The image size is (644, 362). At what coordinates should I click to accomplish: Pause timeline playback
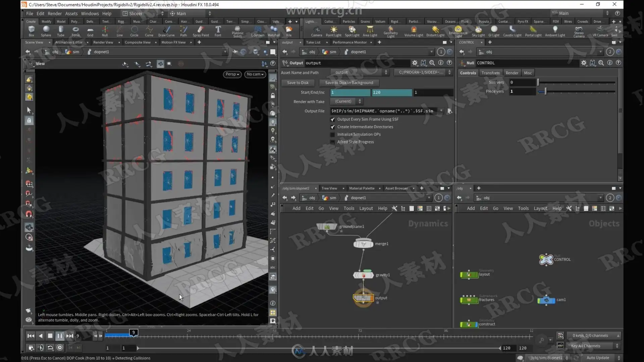(x=60, y=336)
